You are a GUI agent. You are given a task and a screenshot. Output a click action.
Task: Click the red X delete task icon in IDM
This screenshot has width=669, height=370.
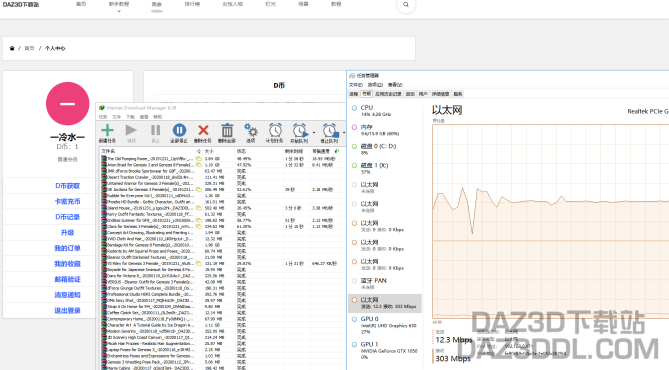coord(203,130)
